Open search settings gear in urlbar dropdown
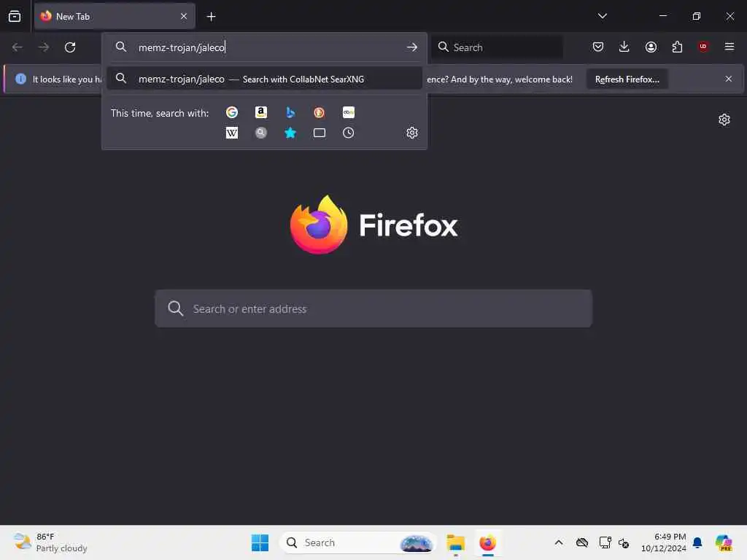 point(412,133)
